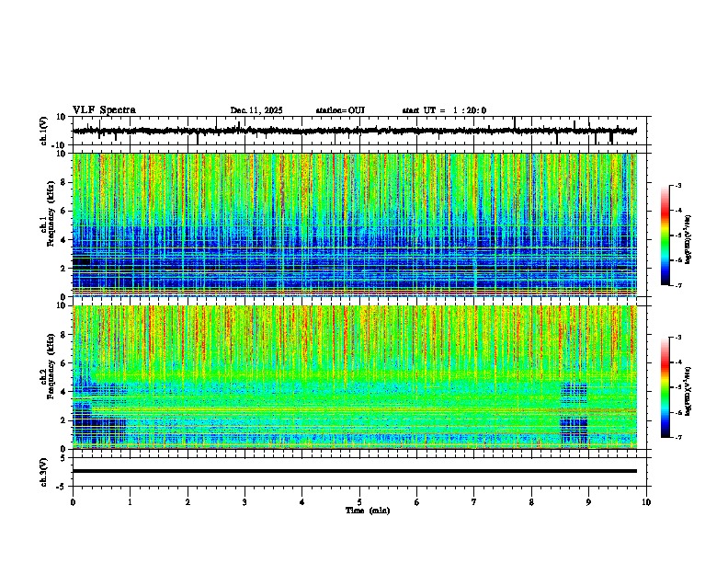
Task: Click the time axis tick label "2"
Action: coord(188,502)
